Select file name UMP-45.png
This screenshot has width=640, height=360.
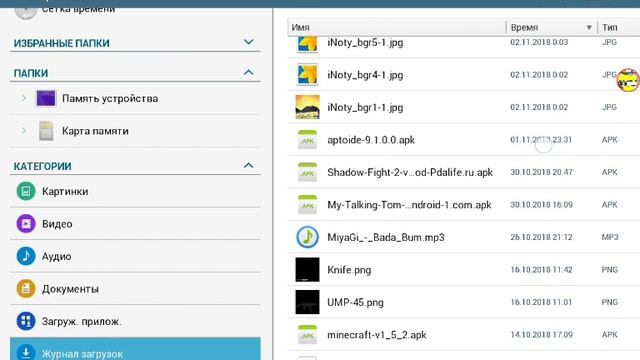pos(355,302)
